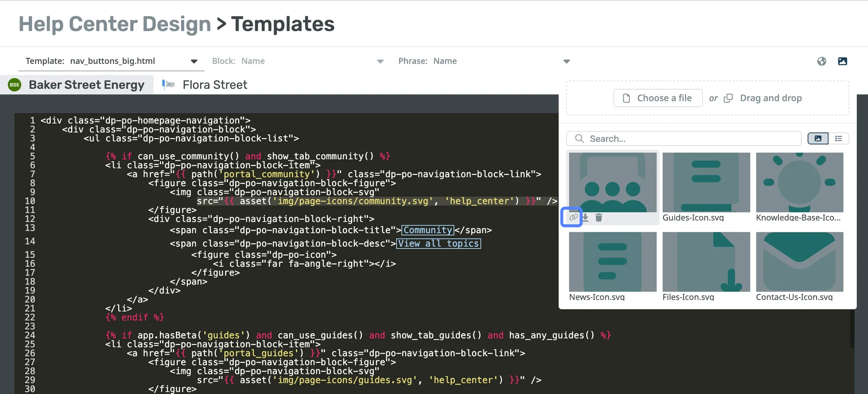The height and width of the screenshot is (394, 868).
Task: Go to Help Center Design breadcrumb
Action: pos(114,24)
